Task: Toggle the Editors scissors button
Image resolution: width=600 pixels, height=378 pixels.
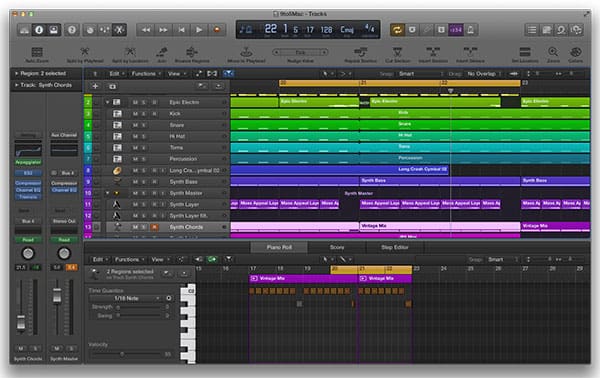Action: pyautogui.click(x=119, y=30)
